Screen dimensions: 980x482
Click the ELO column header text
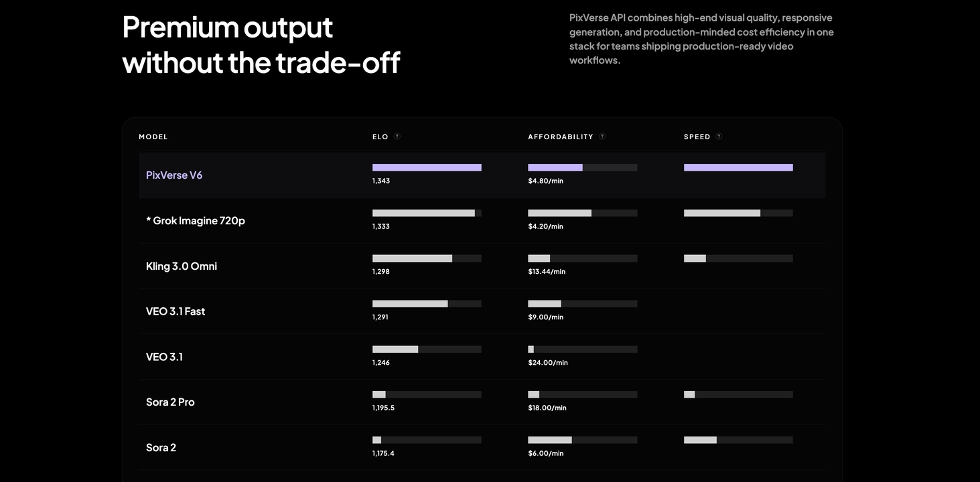click(380, 137)
